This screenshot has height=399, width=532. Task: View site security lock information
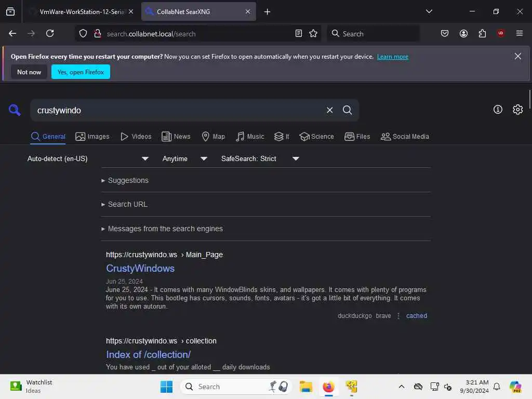(x=98, y=33)
